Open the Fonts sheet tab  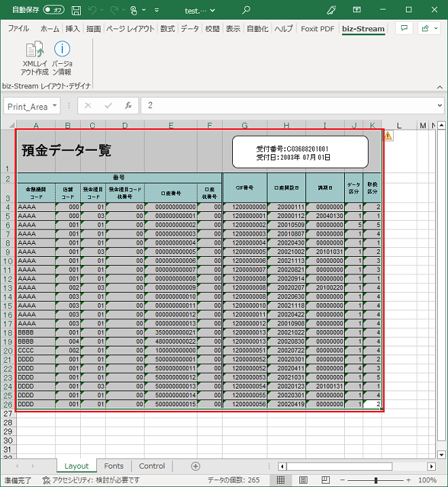coord(113,466)
